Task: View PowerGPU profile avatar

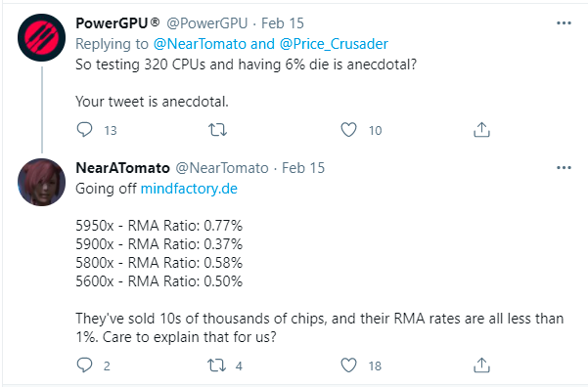Action: point(42,37)
